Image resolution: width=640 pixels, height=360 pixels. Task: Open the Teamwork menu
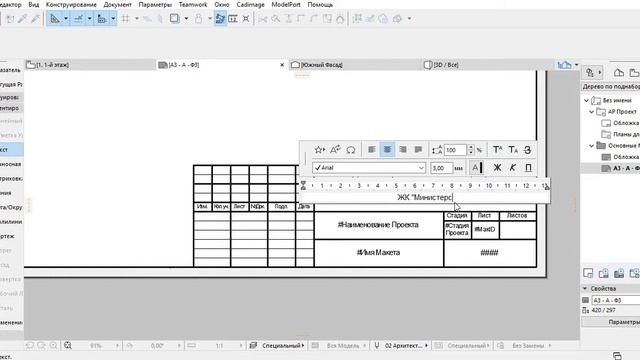coord(193,4)
